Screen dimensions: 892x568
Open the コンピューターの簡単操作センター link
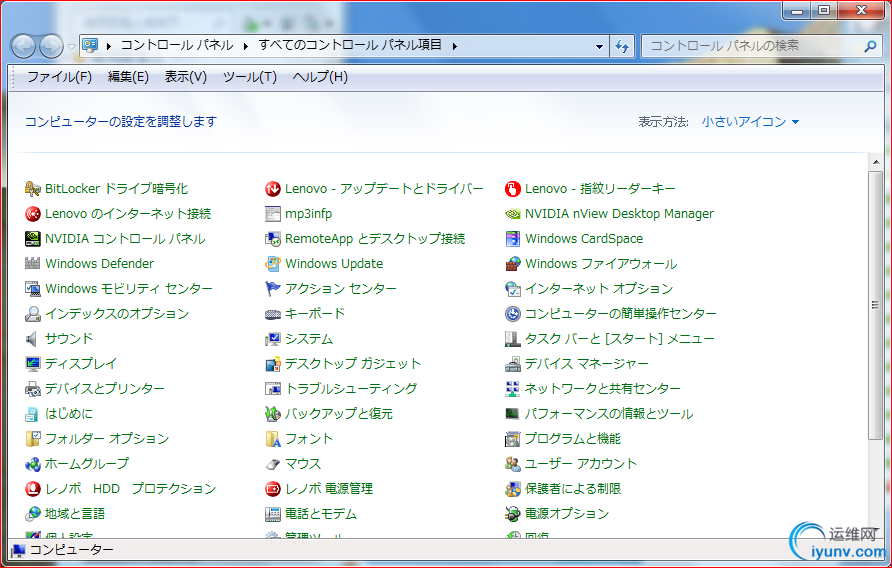(620, 314)
